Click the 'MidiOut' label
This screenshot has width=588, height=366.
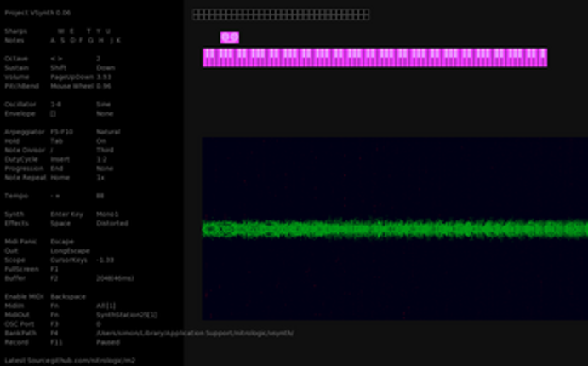tap(17, 315)
